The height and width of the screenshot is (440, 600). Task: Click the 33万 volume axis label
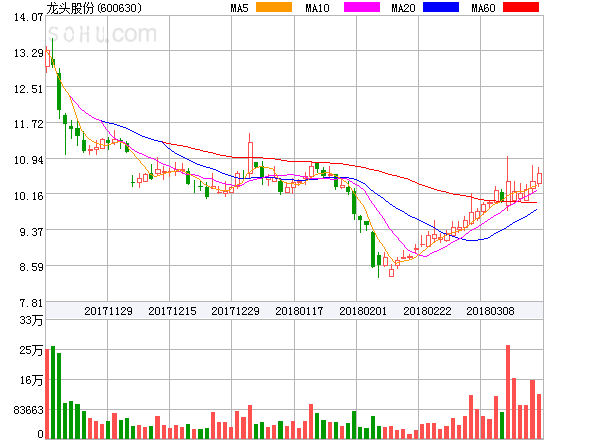point(31,320)
